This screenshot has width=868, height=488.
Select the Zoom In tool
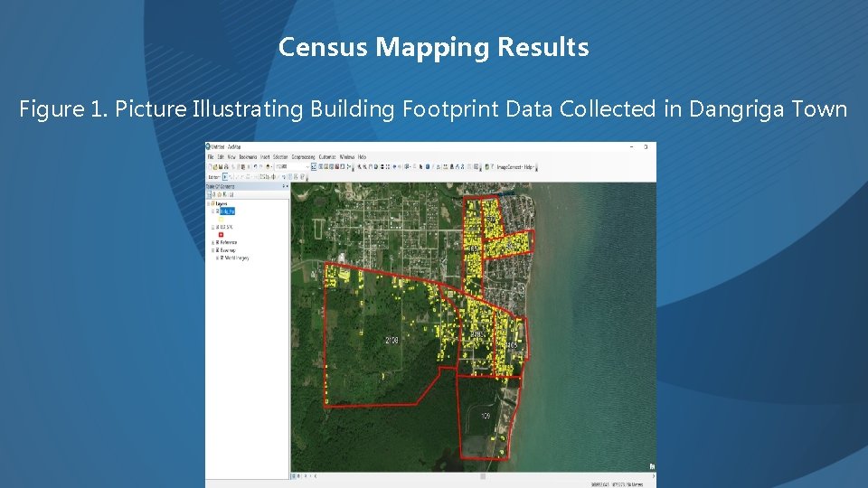359,166
